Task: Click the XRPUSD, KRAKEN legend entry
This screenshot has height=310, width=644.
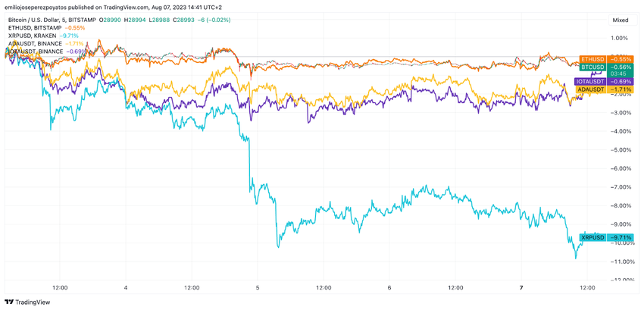Action: (x=30, y=36)
